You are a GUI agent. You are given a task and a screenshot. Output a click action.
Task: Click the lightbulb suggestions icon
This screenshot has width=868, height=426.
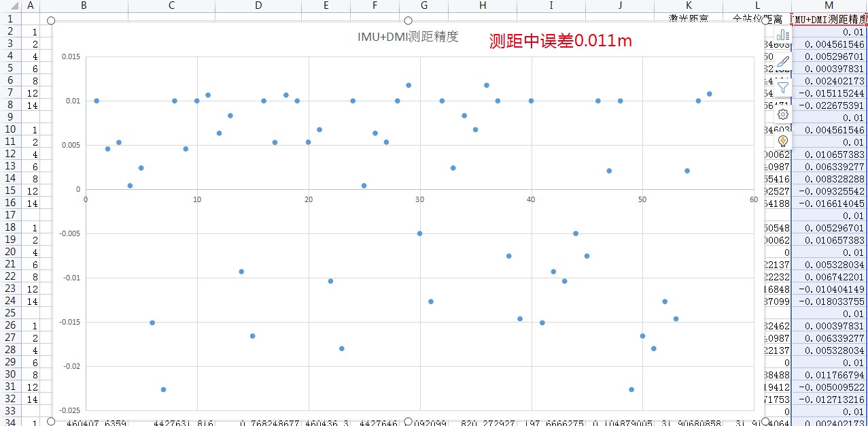[782, 141]
